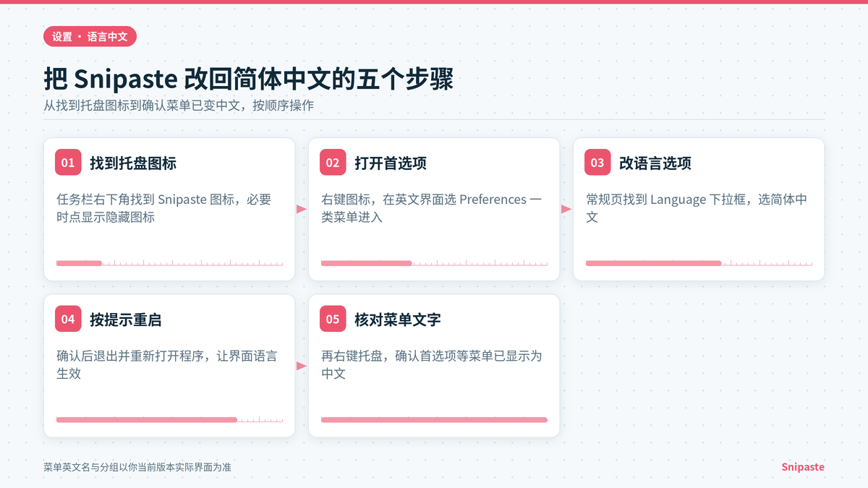This screenshot has height=488, width=868.
Task: Click the 04 step number badge
Action: coord(68,319)
